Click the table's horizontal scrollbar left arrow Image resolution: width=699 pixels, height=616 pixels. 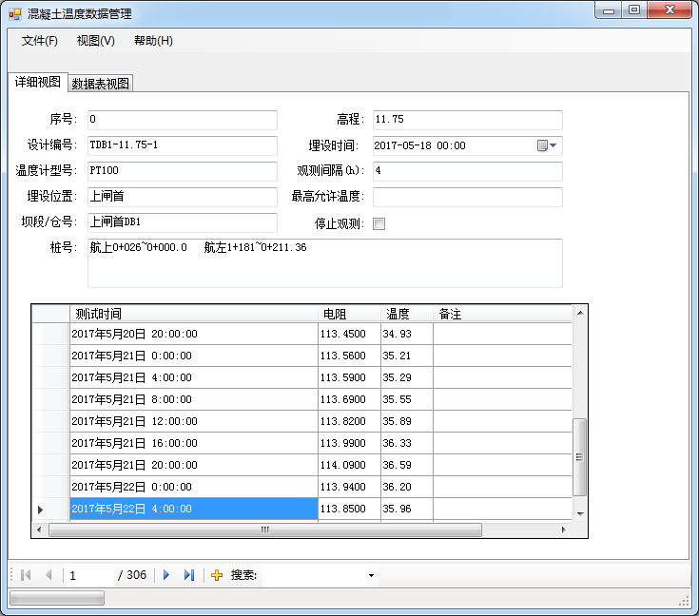pyautogui.click(x=39, y=529)
